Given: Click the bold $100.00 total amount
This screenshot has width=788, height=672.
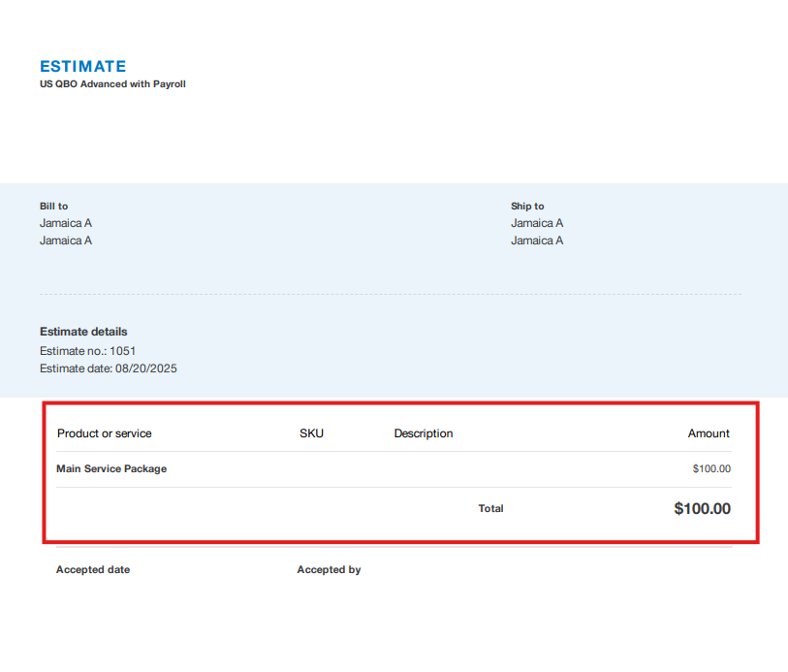Looking at the screenshot, I should point(702,509).
